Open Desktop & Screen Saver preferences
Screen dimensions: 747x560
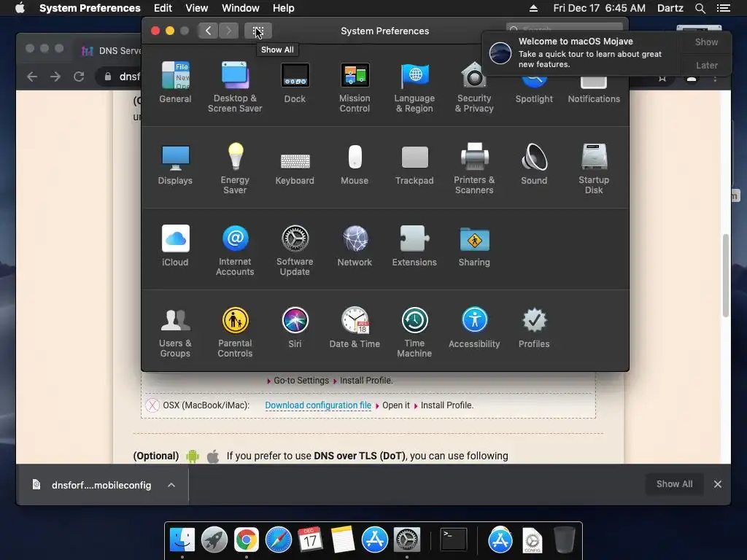coord(235,87)
